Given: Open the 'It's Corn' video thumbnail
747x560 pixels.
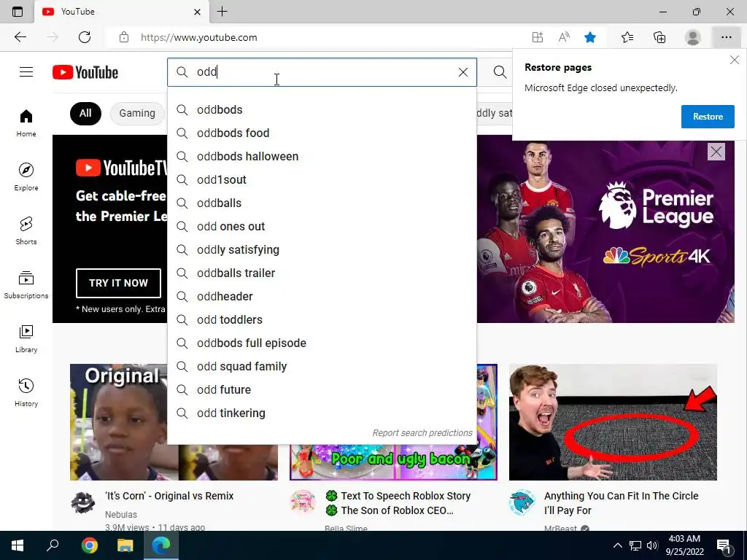Looking at the screenshot, I should (118, 422).
